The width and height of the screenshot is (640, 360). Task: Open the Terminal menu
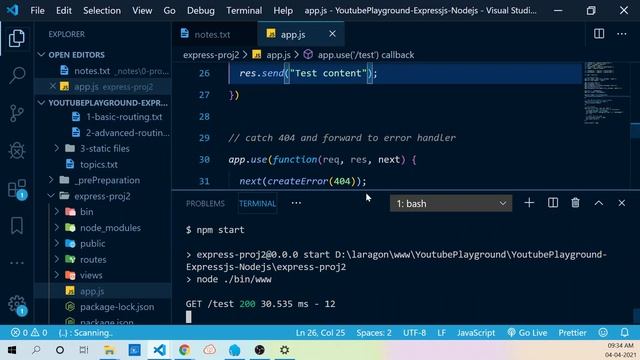(244, 10)
